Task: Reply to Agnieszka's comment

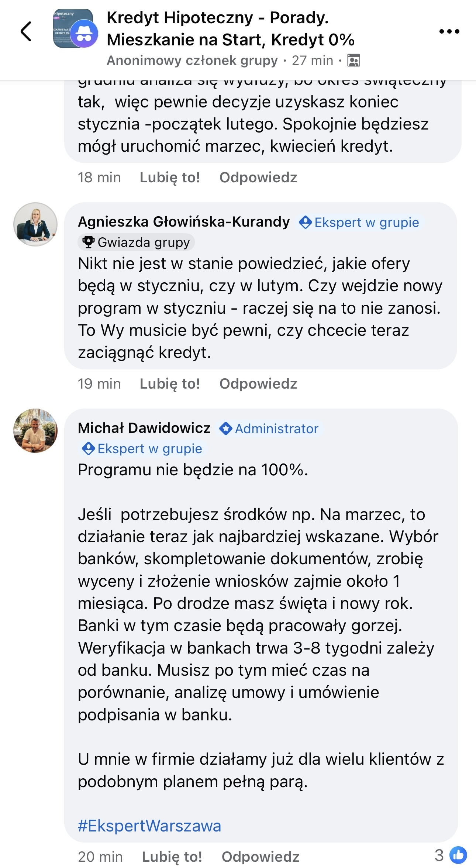Action: point(258,384)
